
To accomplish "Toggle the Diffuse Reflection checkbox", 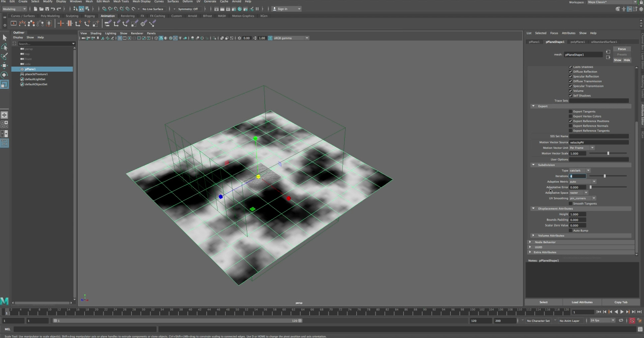I will (x=571, y=72).
